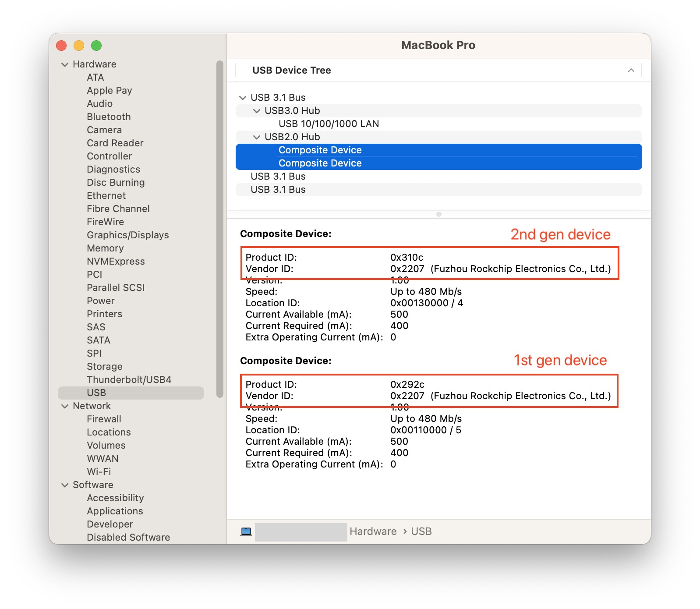Screen dimensions: 700x609
Task: Collapse the Software section in sidebar
Action: point(65,485)
